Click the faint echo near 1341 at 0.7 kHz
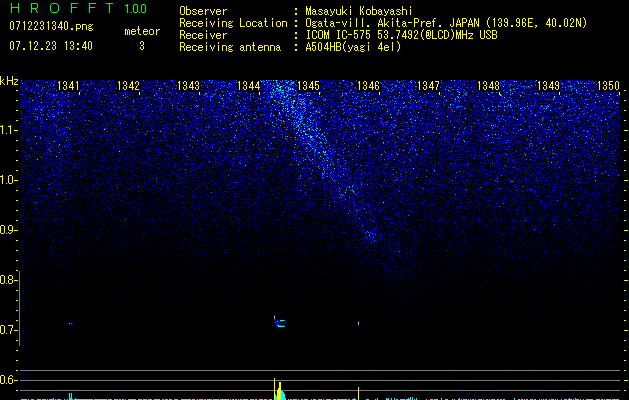629x400 pixels. click(x=71, y=323)
